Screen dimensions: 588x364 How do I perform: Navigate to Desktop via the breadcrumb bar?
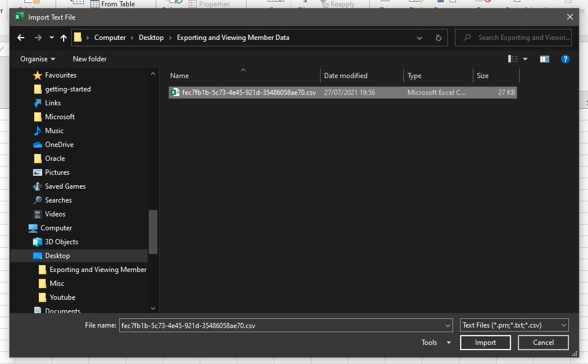coord(151,37)
